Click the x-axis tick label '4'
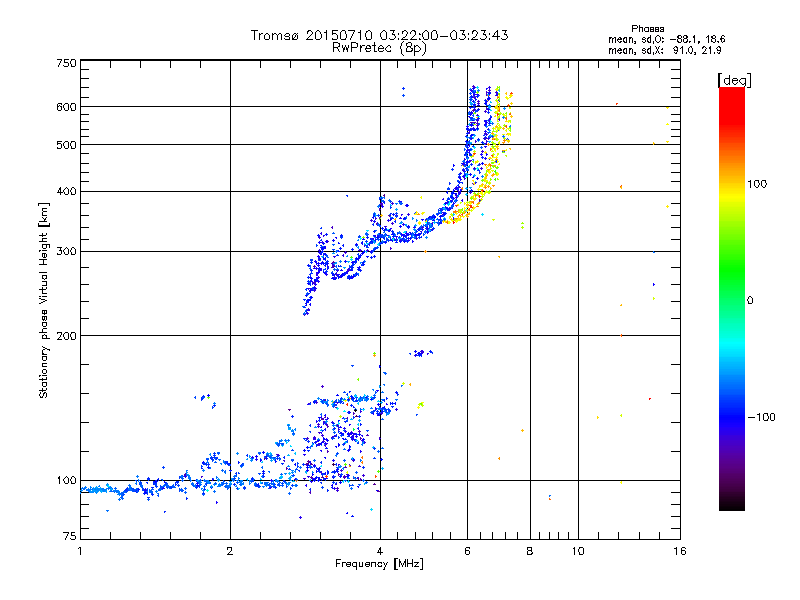This screenshot has height=600, width=800. [x=380, y=551]
